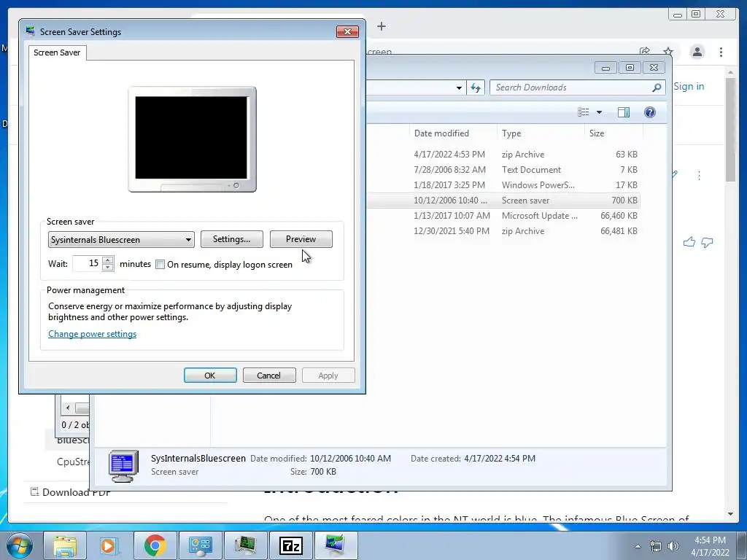Open the Windows Start menu
Screen dimensions: 747x560
pyautogui.click(x=20, y=545)
